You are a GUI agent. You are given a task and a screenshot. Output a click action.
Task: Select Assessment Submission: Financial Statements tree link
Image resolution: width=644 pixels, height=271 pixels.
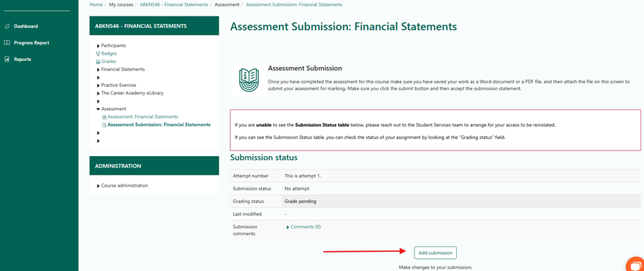(x=159, y=125)
